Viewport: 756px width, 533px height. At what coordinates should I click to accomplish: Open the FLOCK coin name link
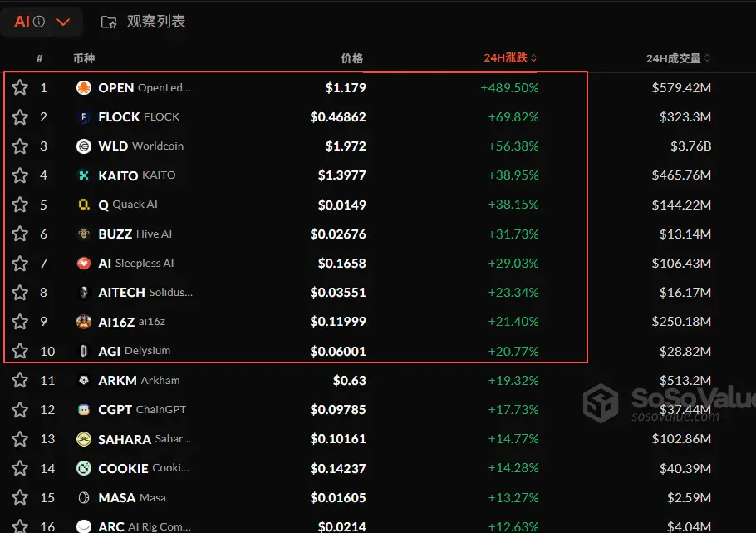[139, 117]
